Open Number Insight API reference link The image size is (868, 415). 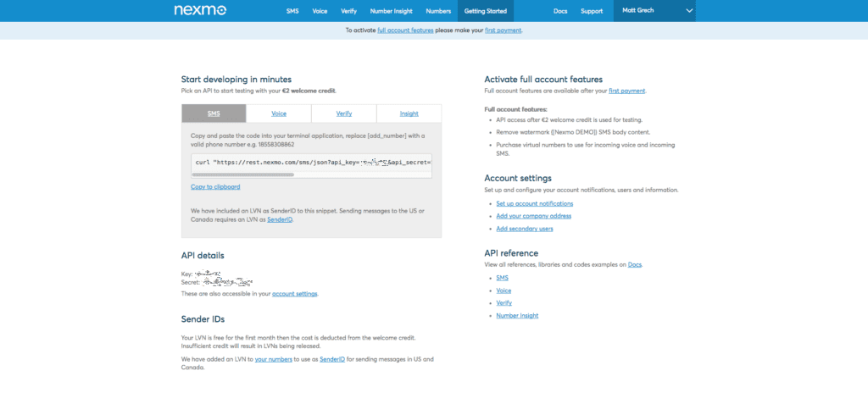[x=517, y=315]
